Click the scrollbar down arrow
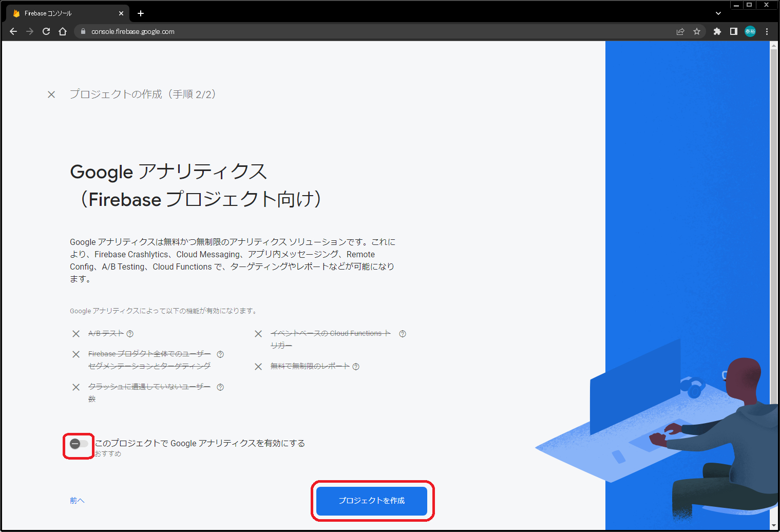The height and width of the screenshot is (532, 780). tap(774, 526)
